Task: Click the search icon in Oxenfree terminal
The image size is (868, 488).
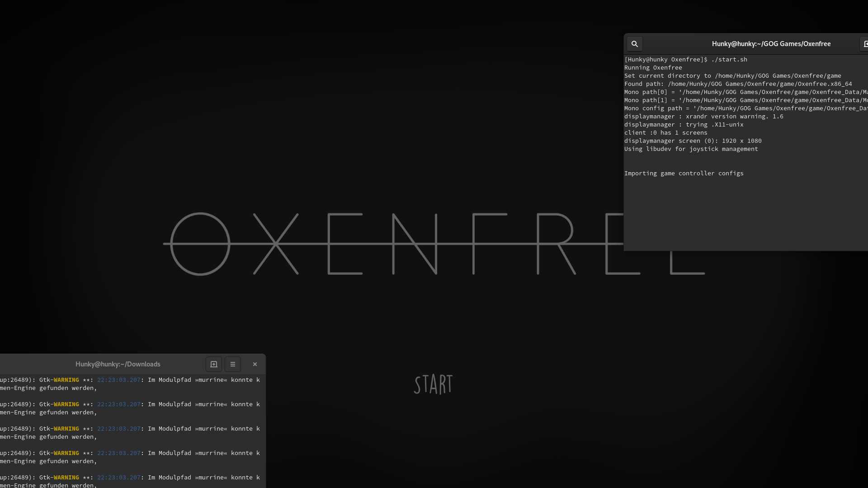Action: 634,44
